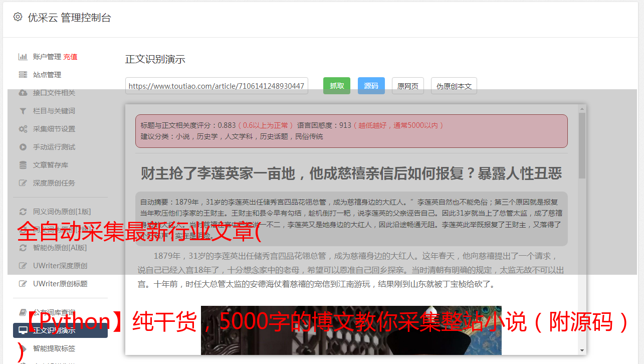Open 文章暂存库 menu item
Screen dimensions: 644x364
click(51, 165)
